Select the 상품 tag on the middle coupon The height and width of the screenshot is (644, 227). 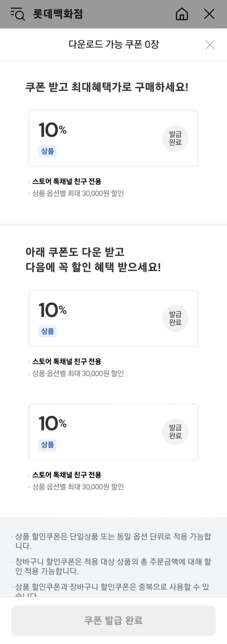(x=48, y=331)
